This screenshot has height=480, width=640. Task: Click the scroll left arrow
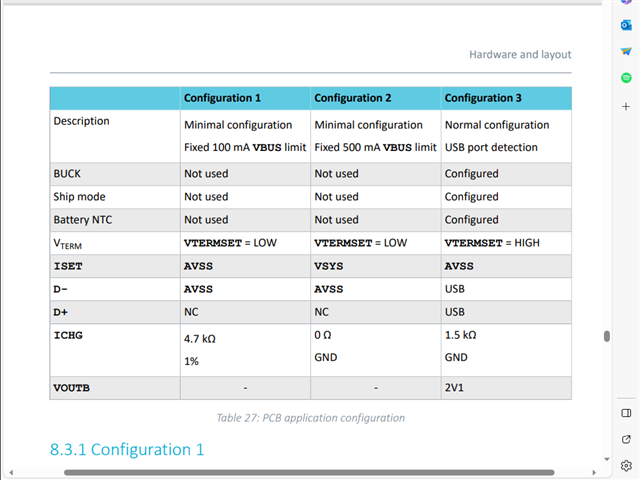tap(11, 473)
